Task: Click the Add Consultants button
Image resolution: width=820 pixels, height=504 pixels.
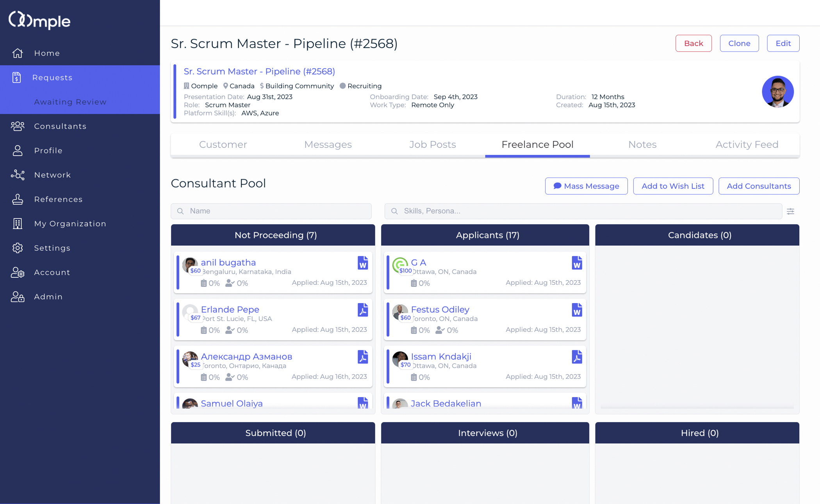Action: [759, 186]
